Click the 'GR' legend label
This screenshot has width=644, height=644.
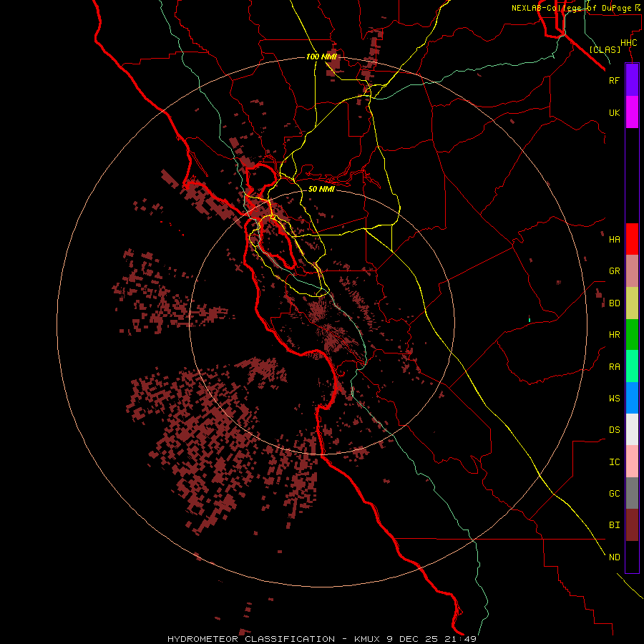click(x=614, y=271)
